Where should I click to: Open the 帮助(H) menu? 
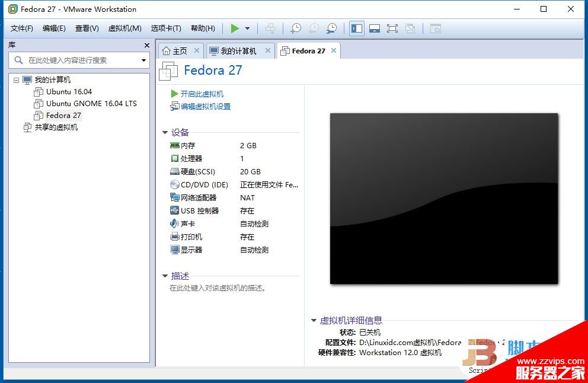(203, 28)
